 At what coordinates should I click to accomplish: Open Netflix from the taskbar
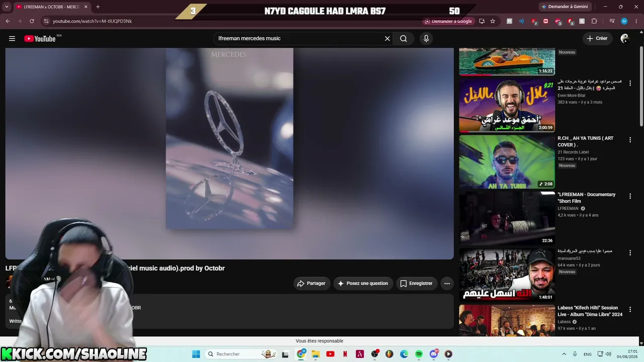[345, 354]
